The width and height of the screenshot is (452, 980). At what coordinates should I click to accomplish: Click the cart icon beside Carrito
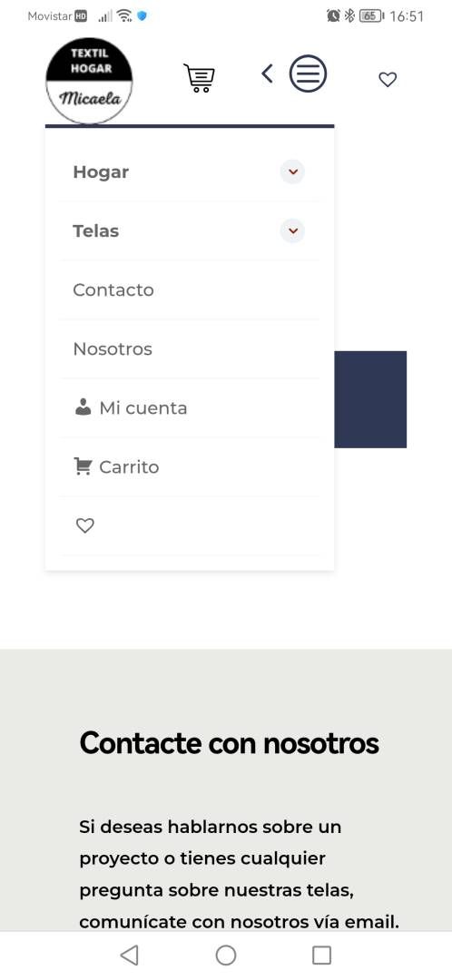pyautogui.click(x=83, y=466)
